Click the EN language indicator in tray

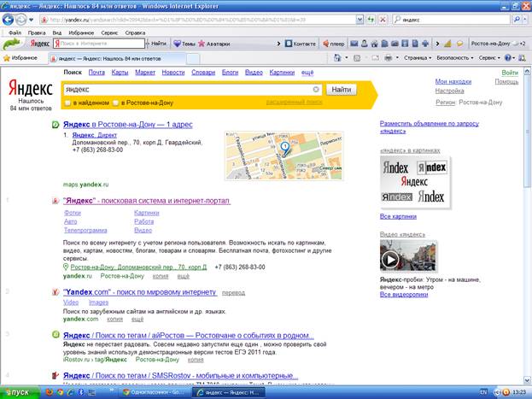point(483,392)
